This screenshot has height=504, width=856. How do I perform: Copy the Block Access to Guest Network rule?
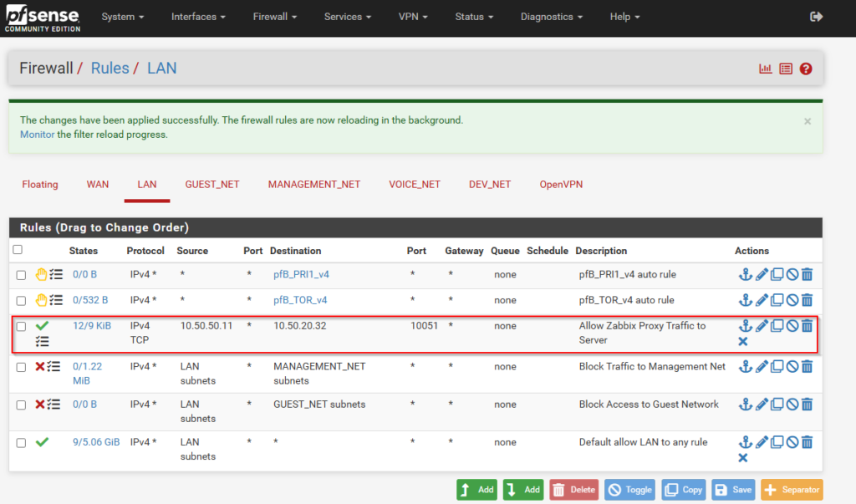[x=777, y=405]
